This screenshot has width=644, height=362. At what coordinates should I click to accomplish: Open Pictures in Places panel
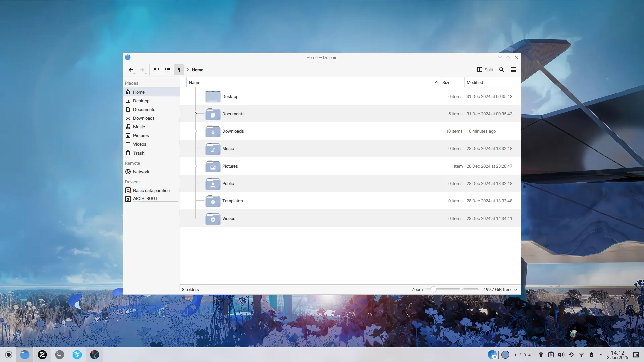point(151,135)
